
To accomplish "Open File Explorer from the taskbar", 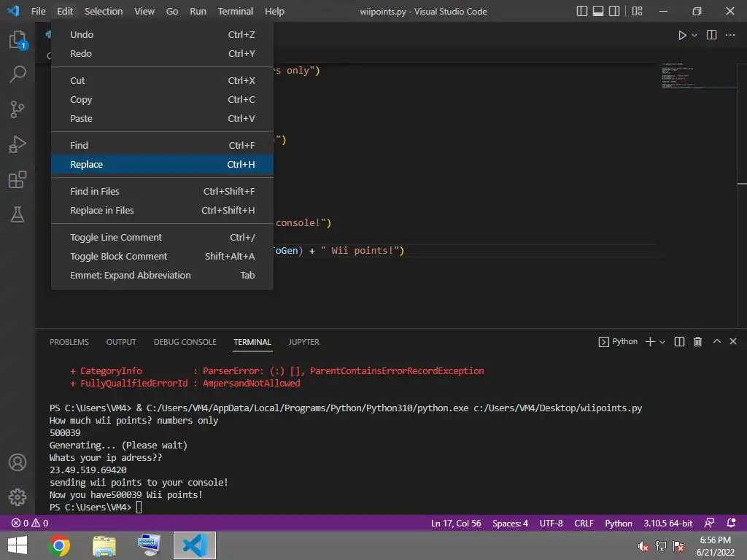I will 104,545.
